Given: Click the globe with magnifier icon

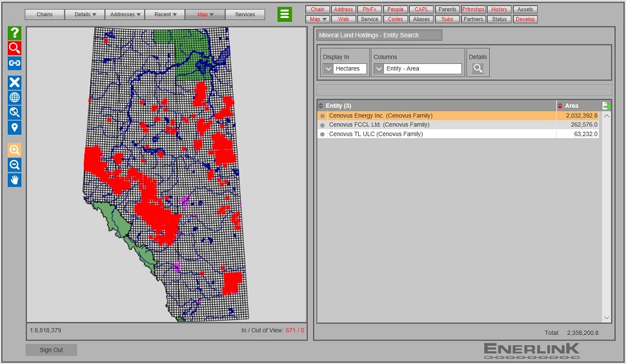Looking at the screenshot, I should 14,112.
